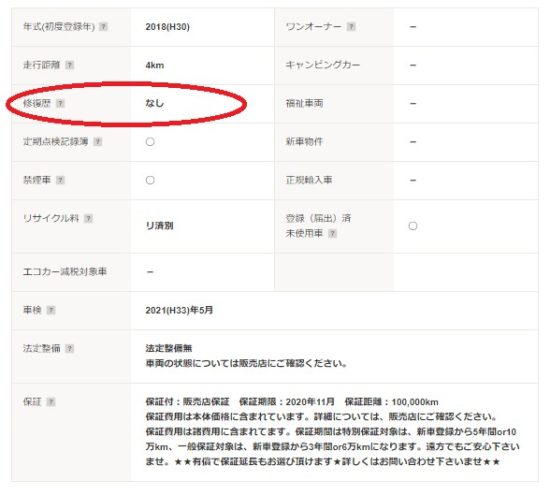Click the 保証付：販売店保証 warranty text line

click(x=292, y=402)
